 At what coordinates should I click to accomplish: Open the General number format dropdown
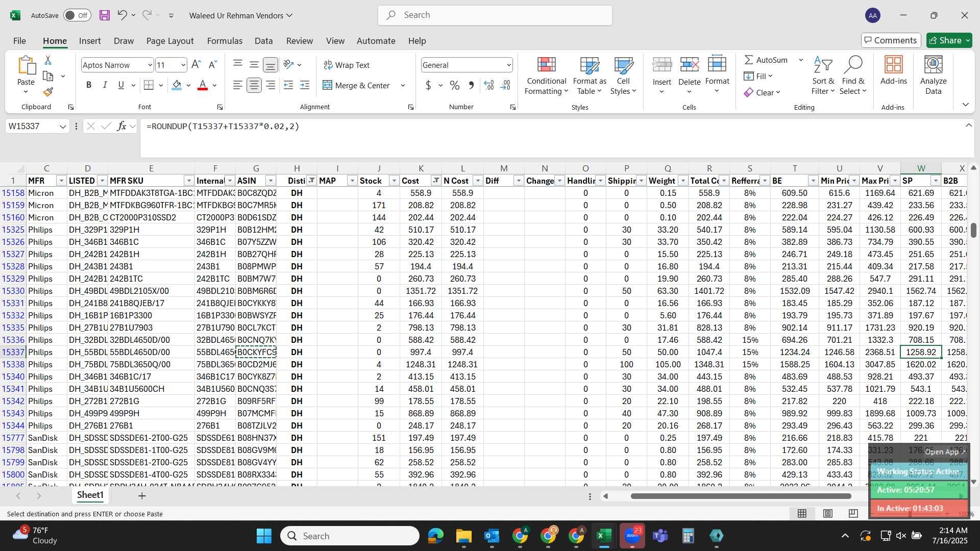[x=508, y=65]
